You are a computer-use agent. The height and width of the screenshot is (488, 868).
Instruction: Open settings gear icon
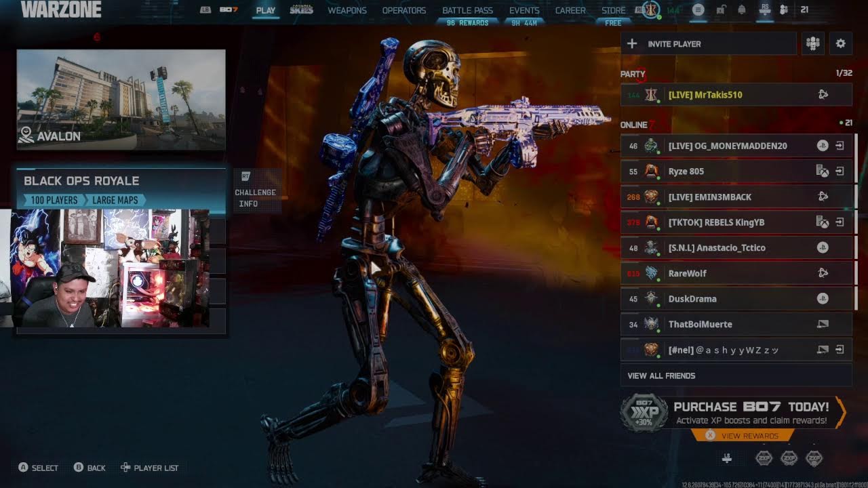click(x=841, y=44)
